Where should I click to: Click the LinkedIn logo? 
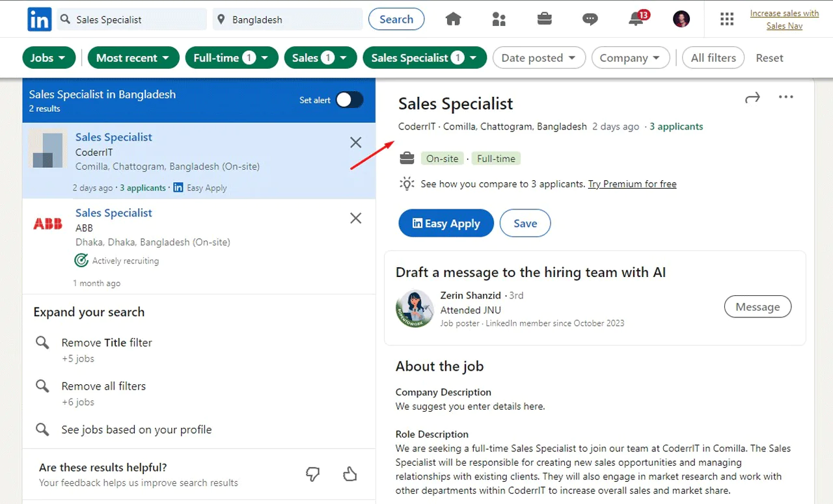coord(39,19)
